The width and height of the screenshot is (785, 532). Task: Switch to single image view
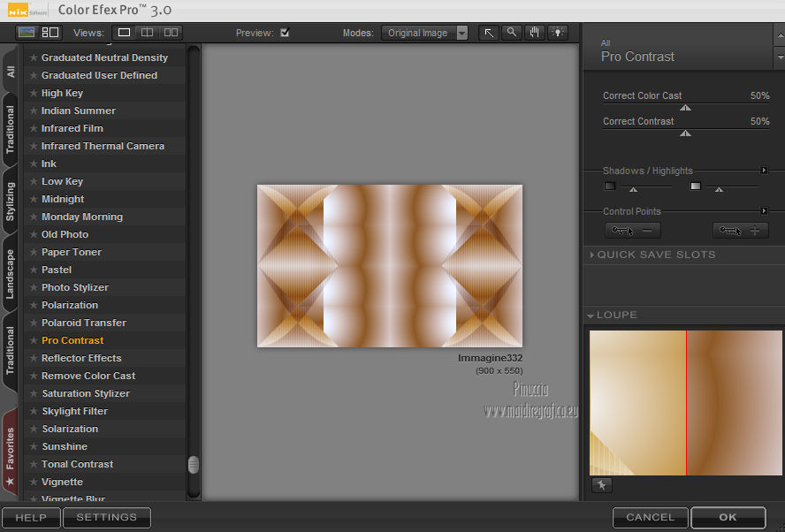[x=125, y=33]
